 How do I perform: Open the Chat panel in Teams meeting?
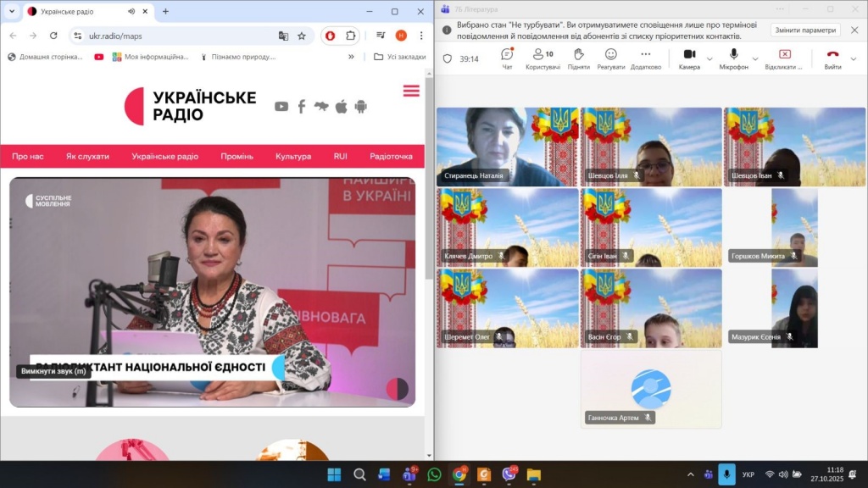tap(507, 57)
